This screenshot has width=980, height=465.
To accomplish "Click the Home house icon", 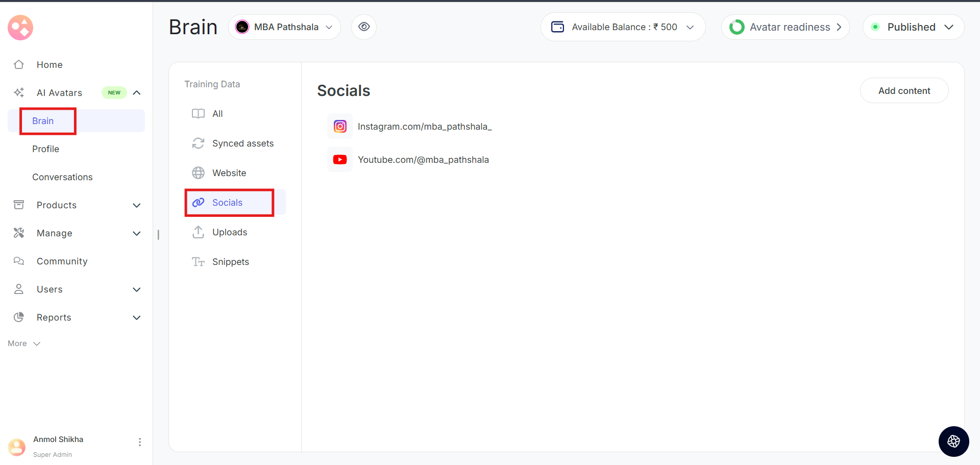I will click(x=19, y=64).
